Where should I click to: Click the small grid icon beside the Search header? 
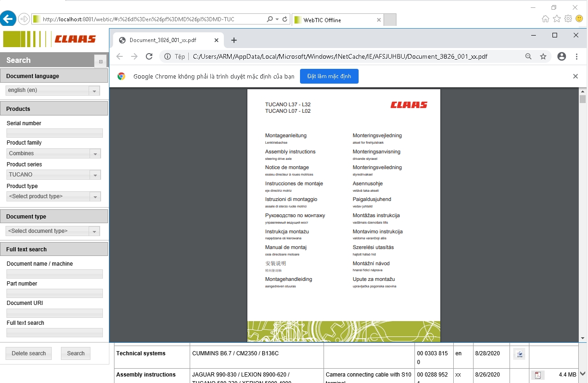click(x=100, y=61)
